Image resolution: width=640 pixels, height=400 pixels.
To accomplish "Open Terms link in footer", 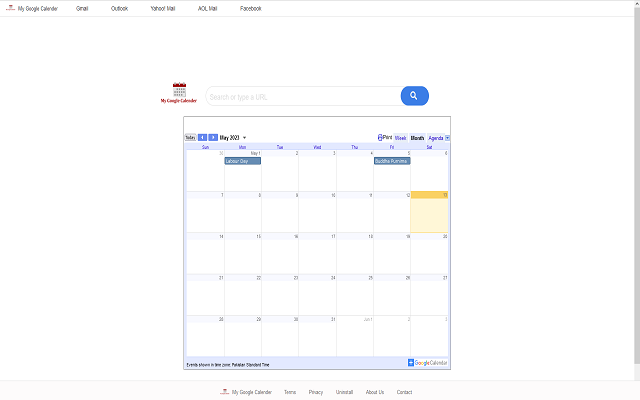I will click(x=290, y=392).
